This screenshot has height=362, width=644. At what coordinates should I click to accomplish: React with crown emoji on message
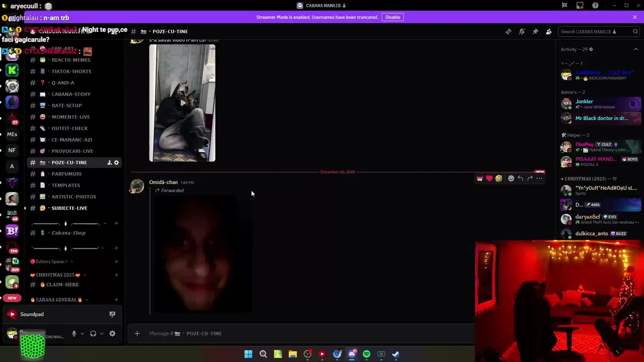(x=479, y=178)
